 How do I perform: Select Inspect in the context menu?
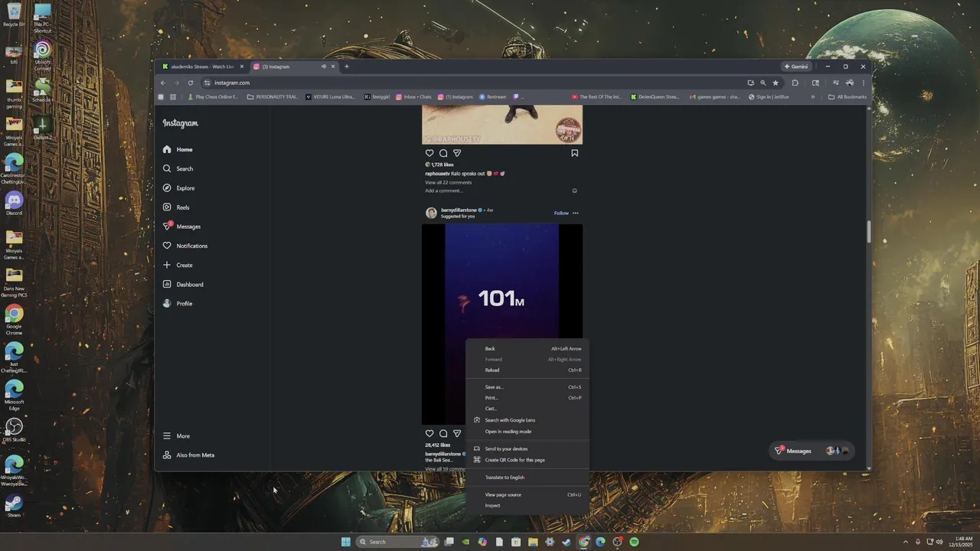pyautogui.click(x=528, y=505)
